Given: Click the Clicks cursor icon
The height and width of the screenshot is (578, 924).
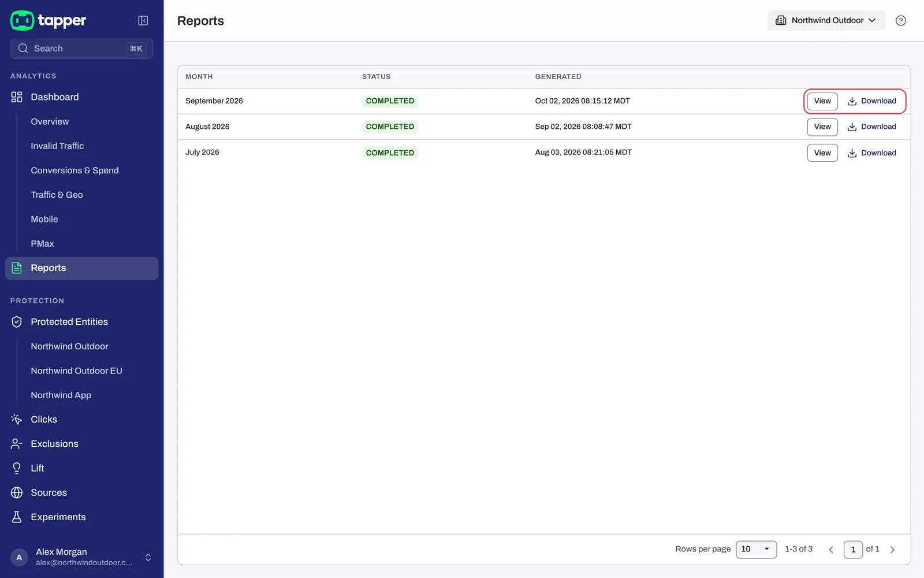Looking at the screenshot, I should 17,420.
